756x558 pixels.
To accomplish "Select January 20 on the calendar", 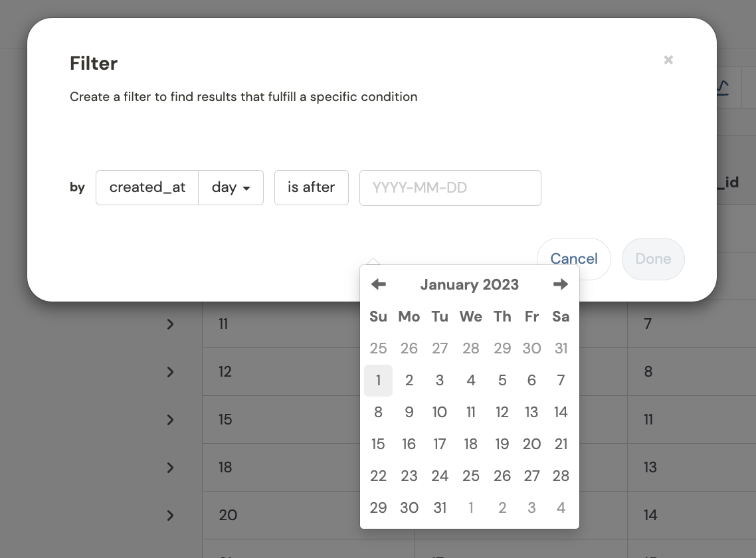I will click(531, 444).
